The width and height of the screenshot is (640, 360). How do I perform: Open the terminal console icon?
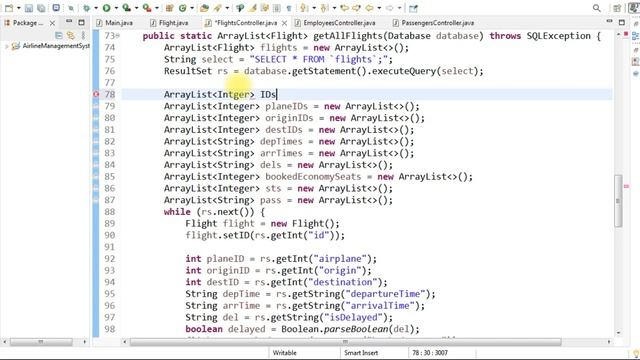(56, 8)
